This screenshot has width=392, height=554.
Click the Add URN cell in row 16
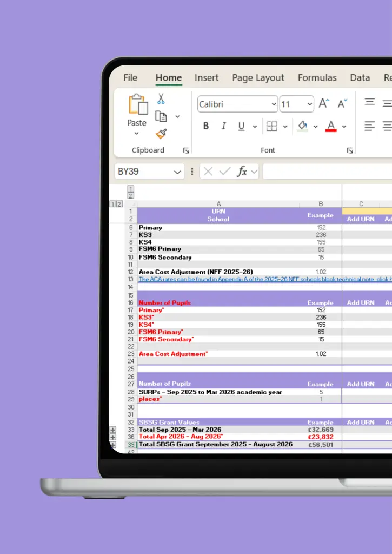point(361,303)
